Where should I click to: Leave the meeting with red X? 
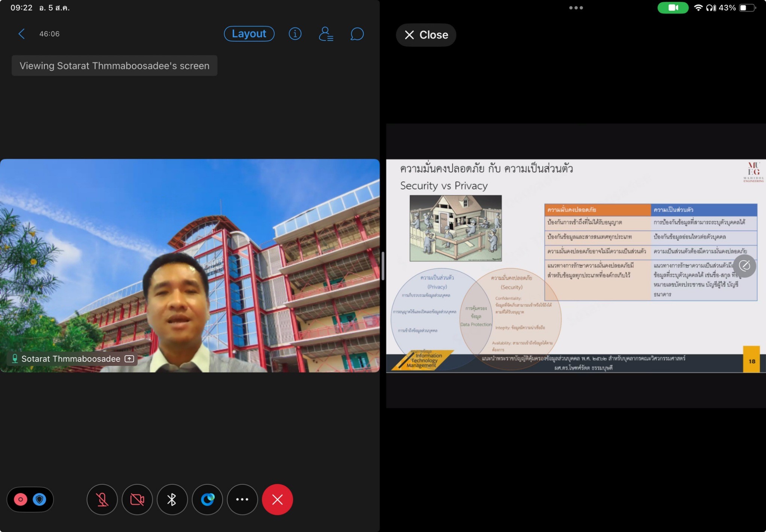click(278, 499)
